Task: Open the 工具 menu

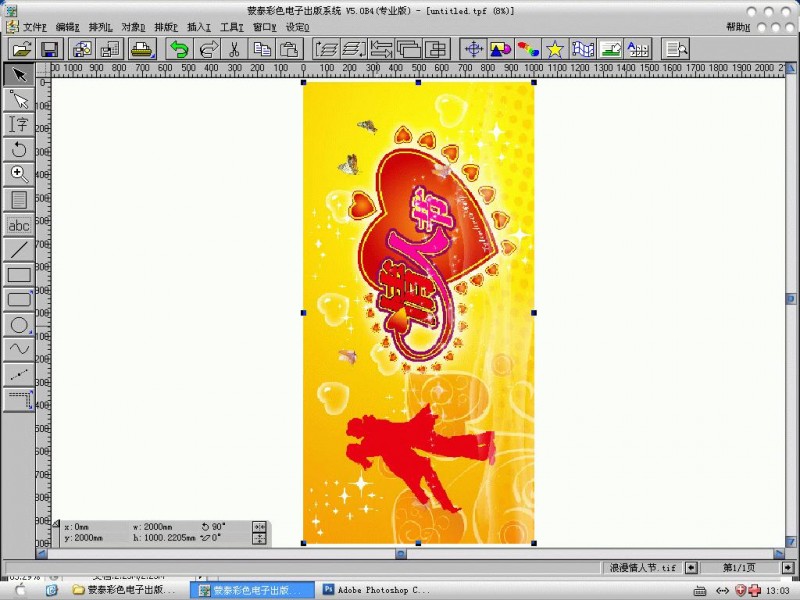Action: pyautogui.click(x=232, y=27)
